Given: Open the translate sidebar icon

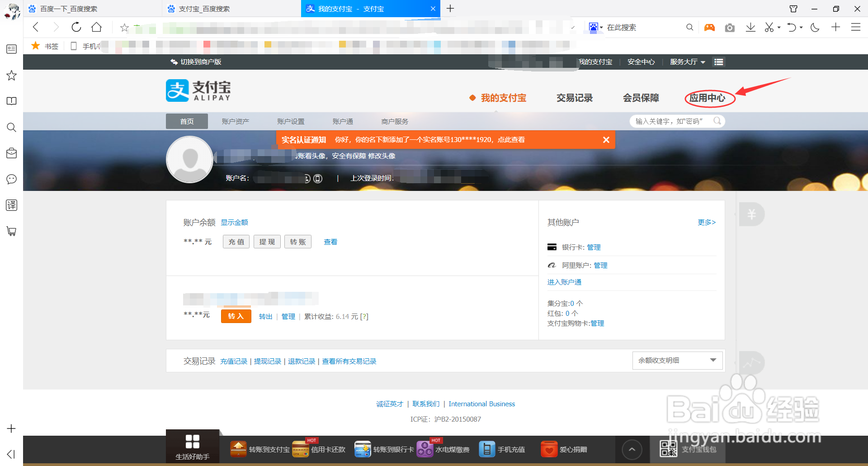Looking at the screenshot, I should pyautogui.click(x=12, y=205).
